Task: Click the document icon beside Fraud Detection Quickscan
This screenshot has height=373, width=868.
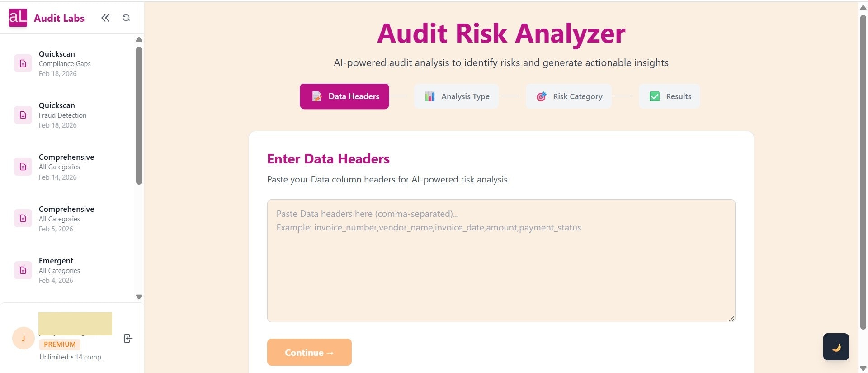Action: coord(23,115)
